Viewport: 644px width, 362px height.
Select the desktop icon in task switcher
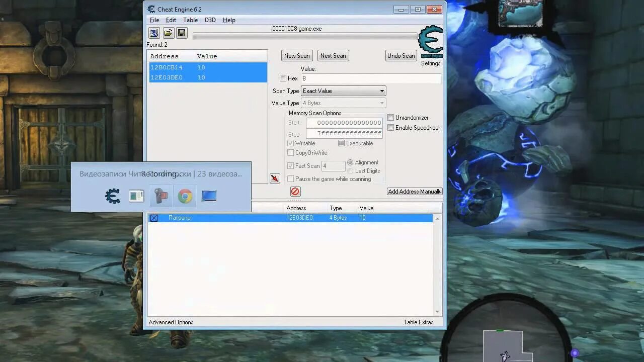click(x=209, y=196)
